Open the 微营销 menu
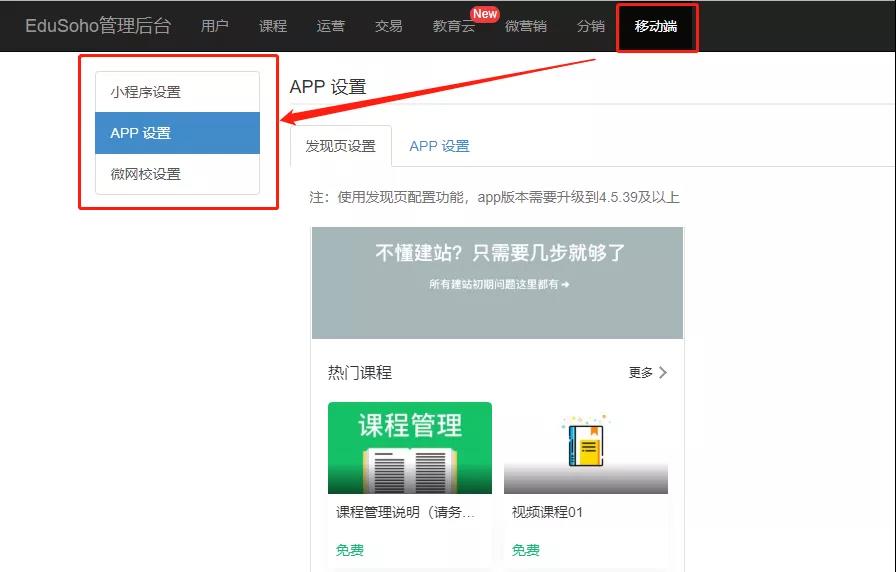The width and height of the screenshot is (896, 572). point(526,26)
